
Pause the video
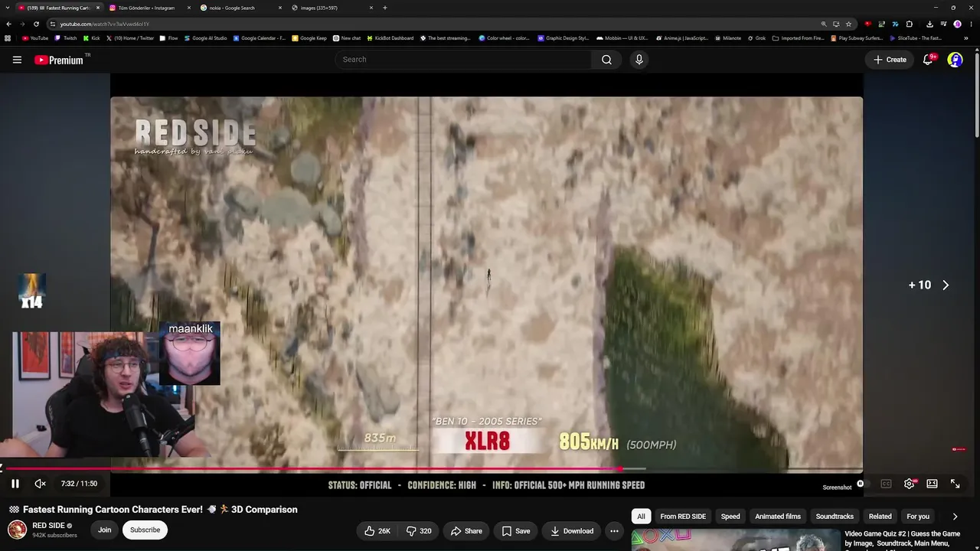(x=15, y=484)
